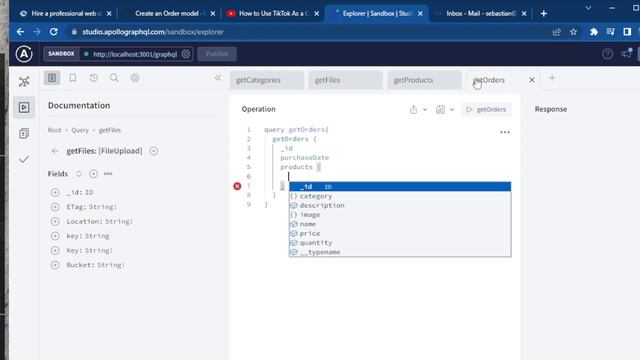Viewport: 640px width, 360px height.
Task: Open Explorer settings gear icon
Action: 135,78
